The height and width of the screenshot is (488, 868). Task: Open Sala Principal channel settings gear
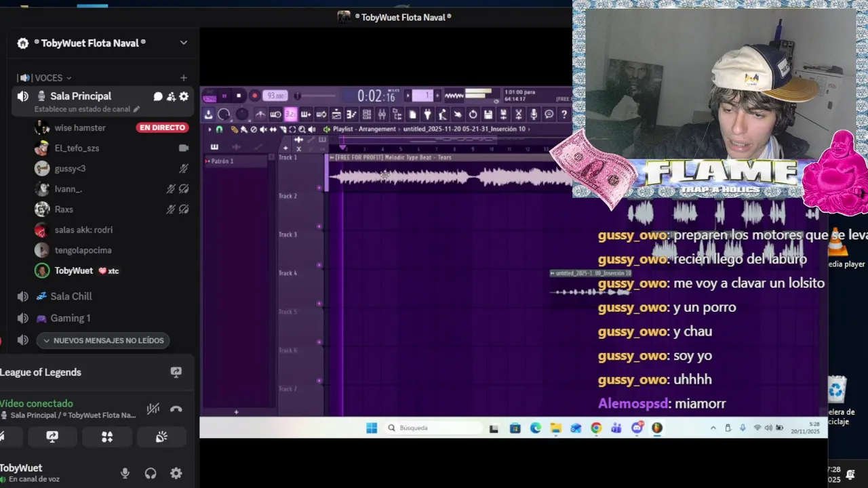[x=184, y=96]
